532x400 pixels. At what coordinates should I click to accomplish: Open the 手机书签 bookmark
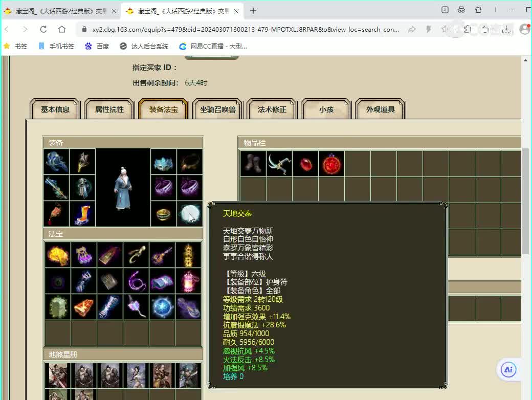(x=56, y=46)
